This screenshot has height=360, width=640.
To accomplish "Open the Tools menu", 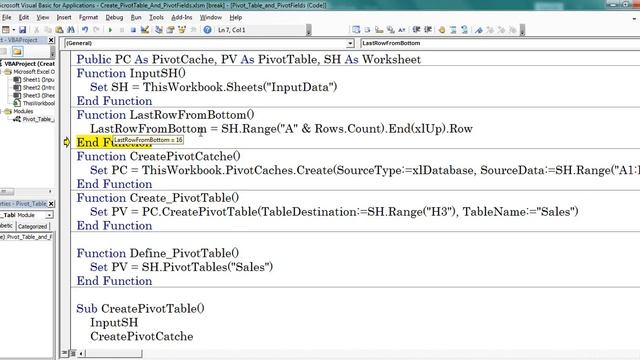I will 156,18.
